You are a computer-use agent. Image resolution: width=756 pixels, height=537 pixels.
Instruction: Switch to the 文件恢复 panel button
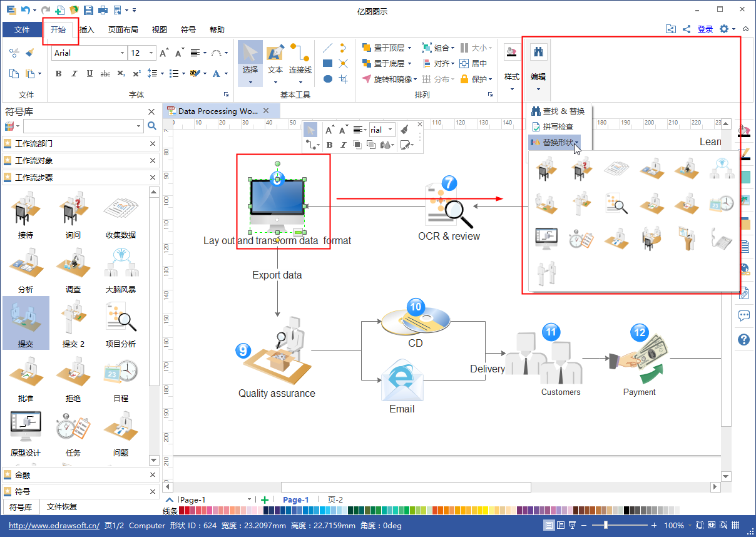62,507
